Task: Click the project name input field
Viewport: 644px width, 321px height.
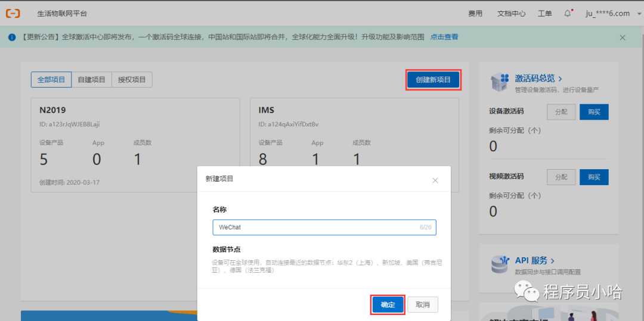Action: (x=316, y=227)
